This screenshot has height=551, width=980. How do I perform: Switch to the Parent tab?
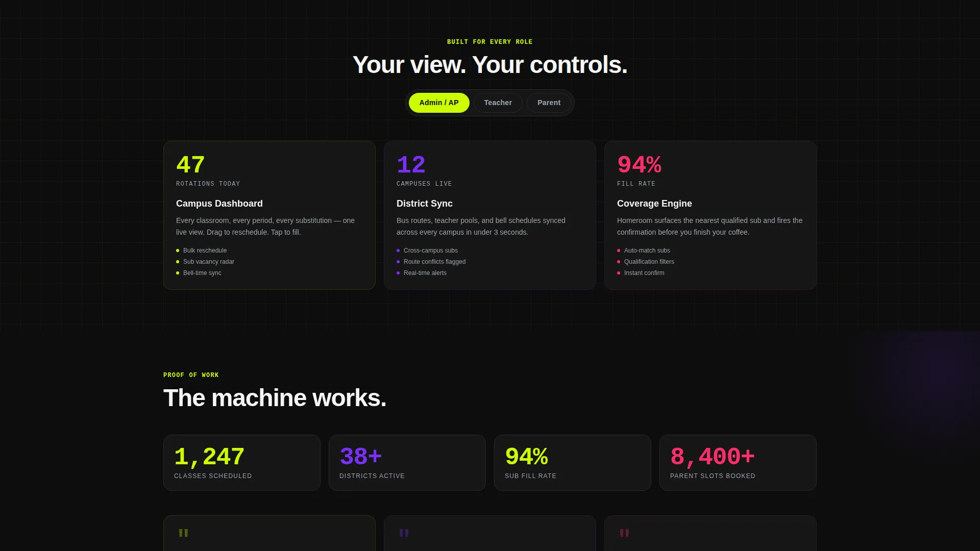549,103
